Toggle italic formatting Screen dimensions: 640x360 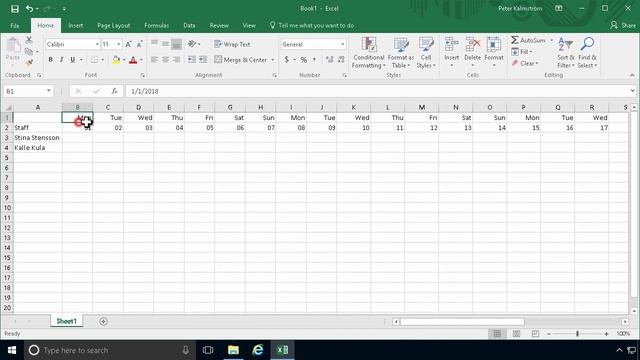click(62, 60)
